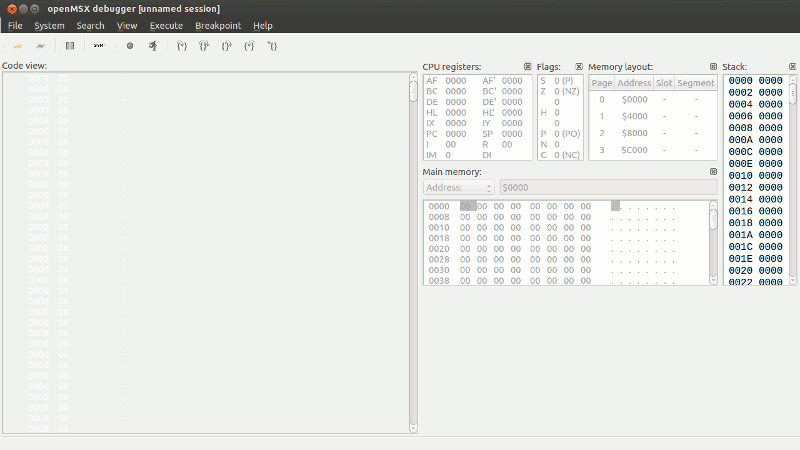Select page 2 row with address $8000
The image size is (800, 450).
tap(653, 133)
